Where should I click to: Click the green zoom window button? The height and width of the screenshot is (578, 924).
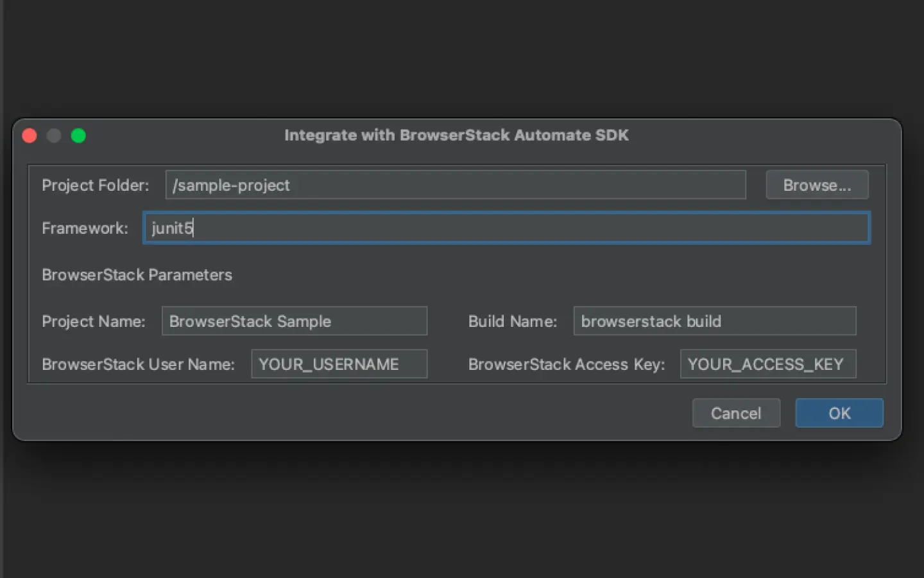pyautogui.click(x=78, y=136)
